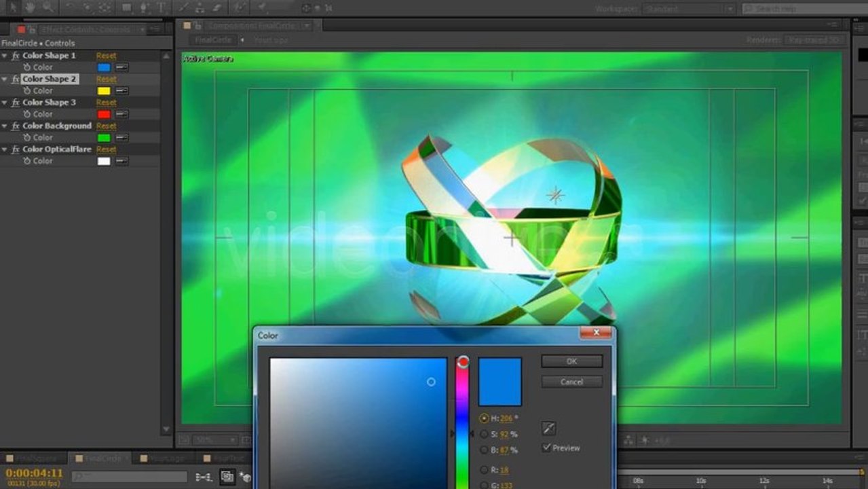Click Cancel in Color dialog
Image resolution: width=868 pixels, height=489 pixels.
[571, 382]
